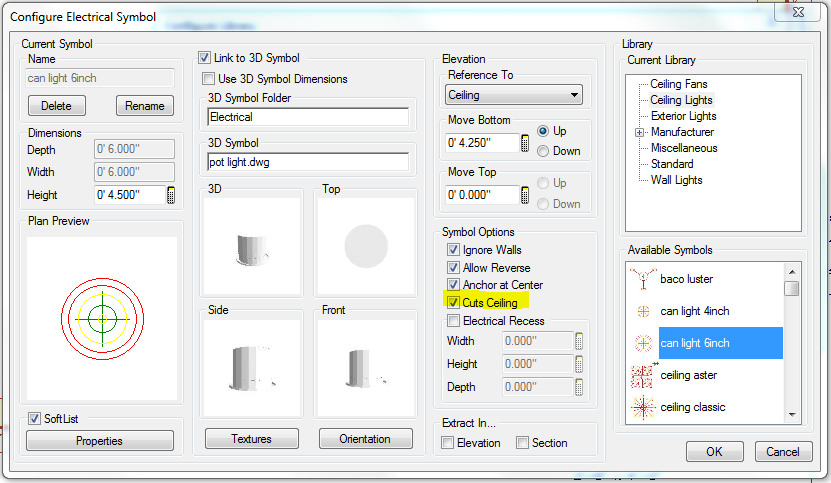
Task: Select Ceiling Fans in library tree
Action: 678,84
